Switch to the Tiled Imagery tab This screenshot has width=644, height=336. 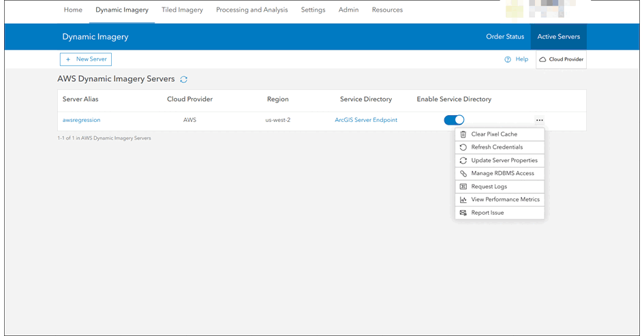pos(183,10)
